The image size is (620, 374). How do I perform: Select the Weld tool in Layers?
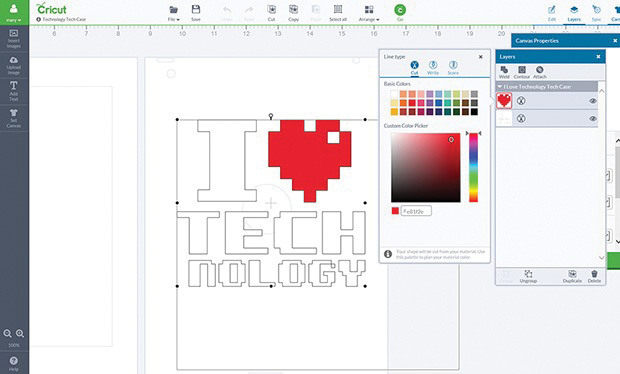(x=504, y=72)
